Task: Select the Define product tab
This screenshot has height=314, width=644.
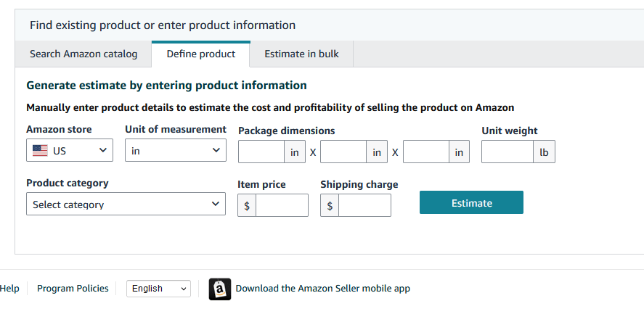Action: 200,54
